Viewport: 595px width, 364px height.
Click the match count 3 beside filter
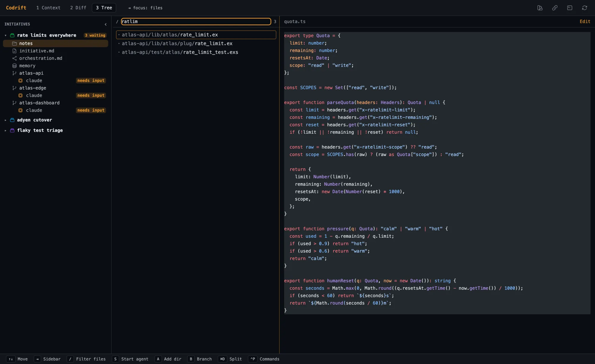(x=275, y=21)
